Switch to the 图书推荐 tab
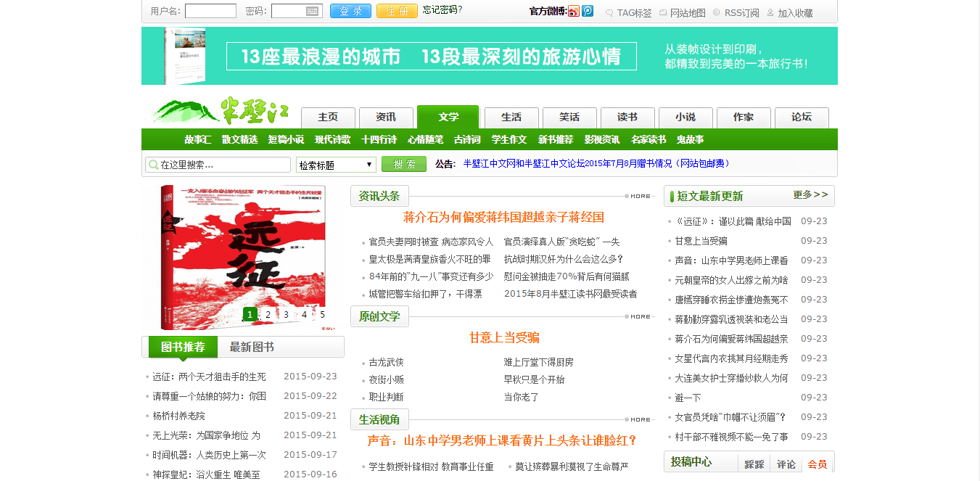Image resolution: width=980 pixels, height=481 pixels. (183, 347)
